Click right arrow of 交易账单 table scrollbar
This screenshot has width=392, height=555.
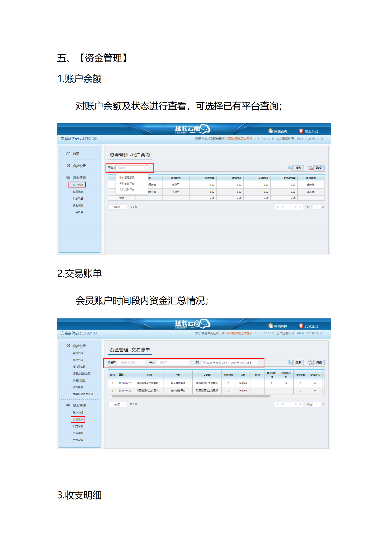point(323,396)
